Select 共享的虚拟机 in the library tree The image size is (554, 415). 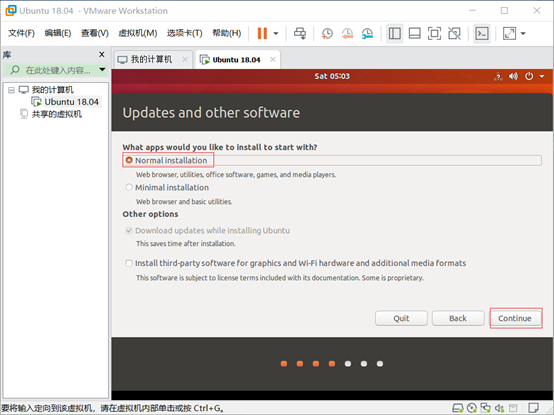(57, 114)
